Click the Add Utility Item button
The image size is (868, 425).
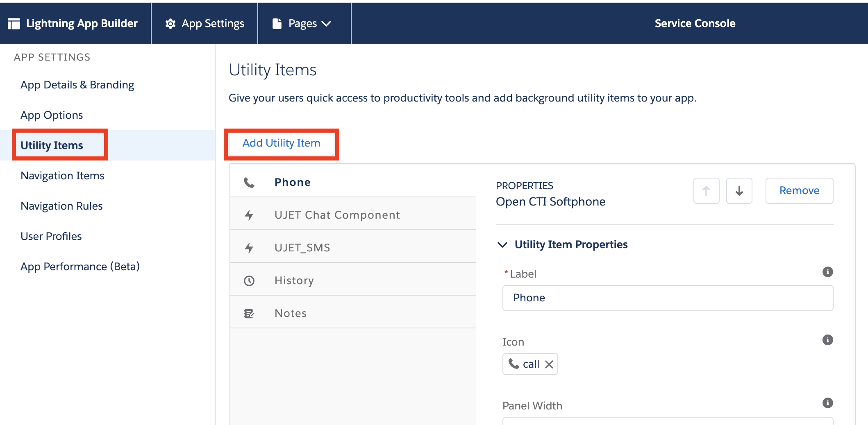tap(281, 143)
